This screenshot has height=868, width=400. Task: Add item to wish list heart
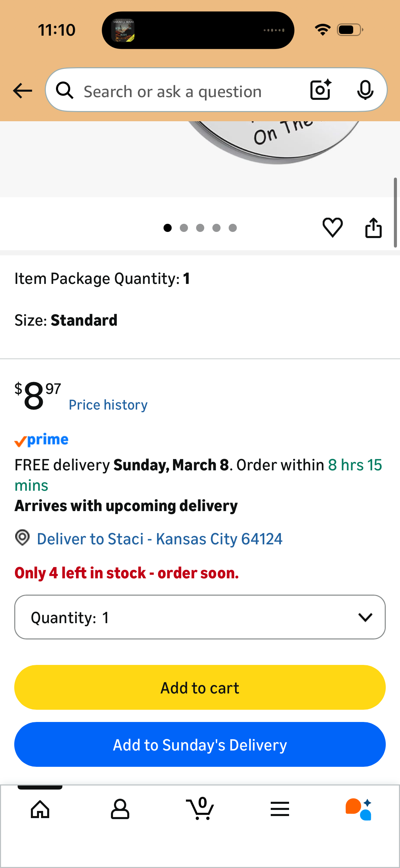pyautogui.click(x=332, y=228)
